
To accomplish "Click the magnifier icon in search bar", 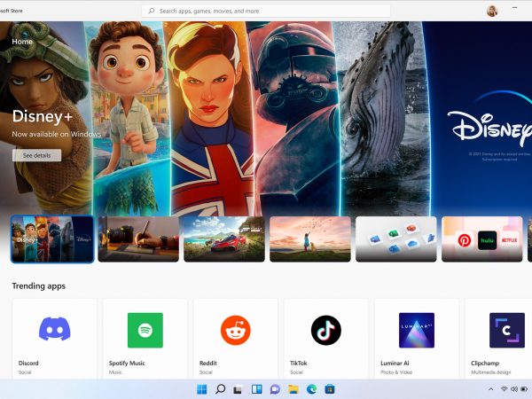I will [x=152, y=11].
